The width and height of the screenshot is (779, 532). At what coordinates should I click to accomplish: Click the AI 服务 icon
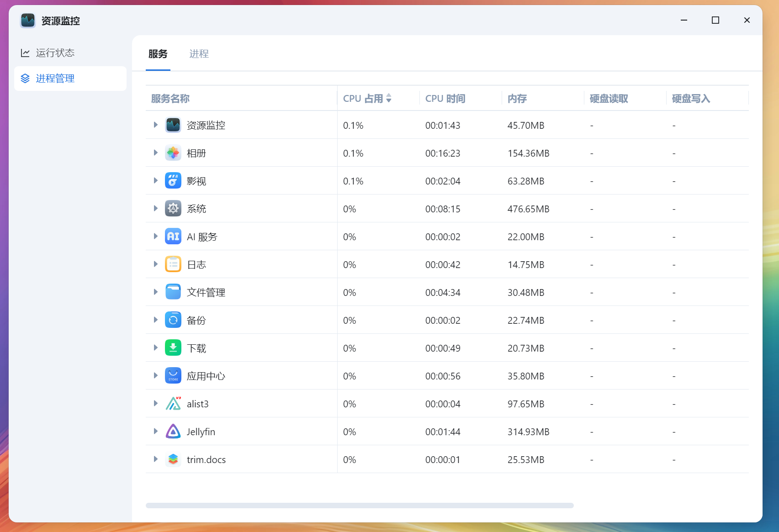click(x=173, y=237)
